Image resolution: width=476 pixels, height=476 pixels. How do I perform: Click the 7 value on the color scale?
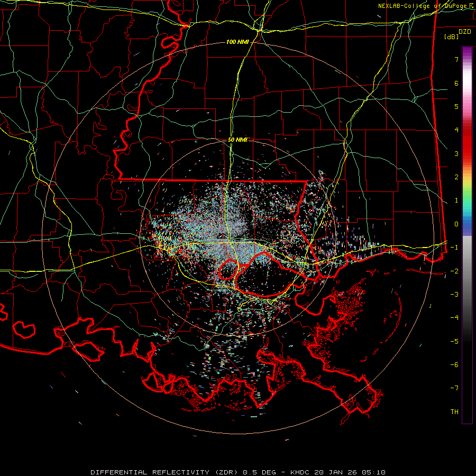tap(456, 59)
